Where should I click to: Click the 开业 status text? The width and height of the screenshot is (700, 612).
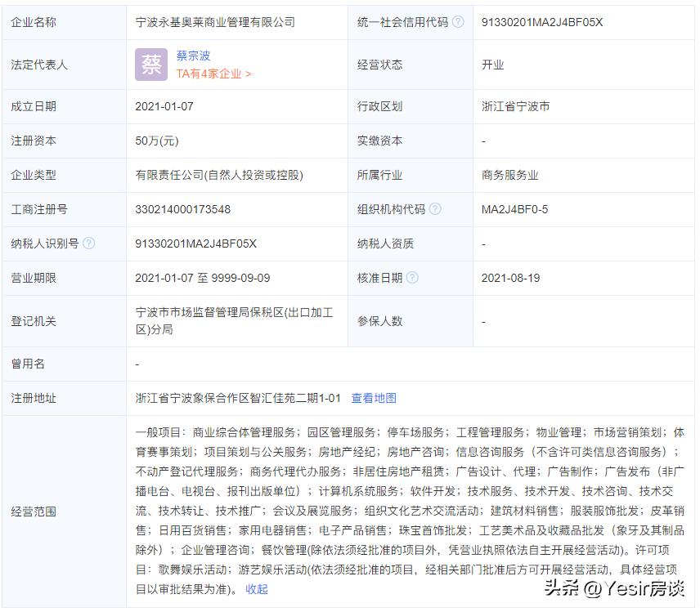(x=490, y=65)
